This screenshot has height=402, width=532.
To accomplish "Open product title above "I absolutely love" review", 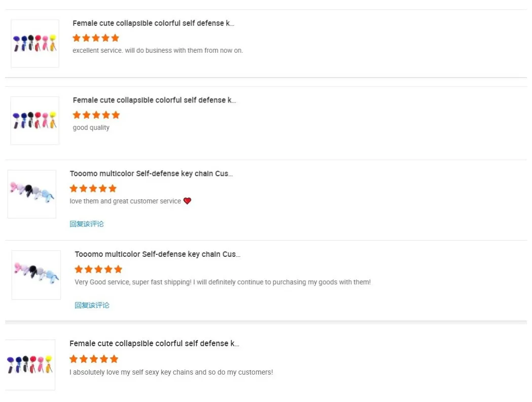I will point(154,344).
